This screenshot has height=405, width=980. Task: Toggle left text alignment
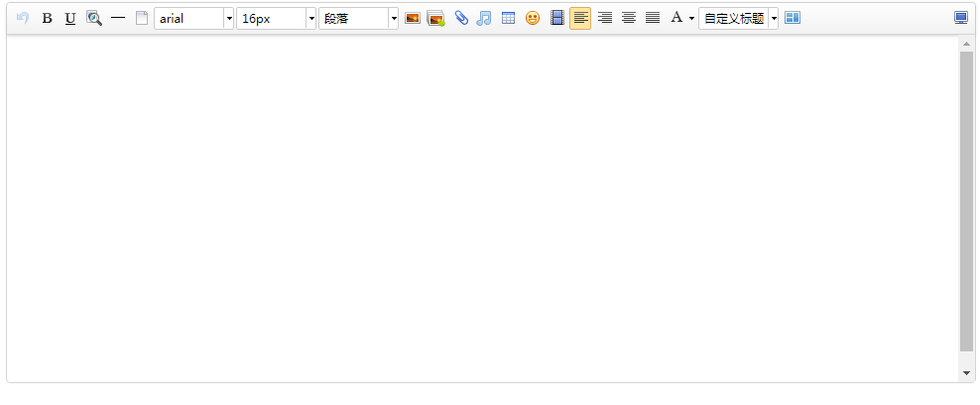coord(580,18)
